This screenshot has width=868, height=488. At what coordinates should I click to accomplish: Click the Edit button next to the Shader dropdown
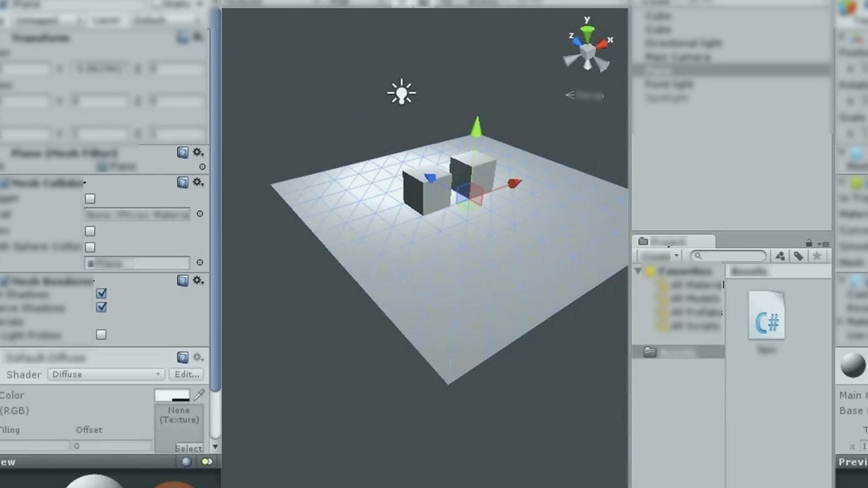187,373
